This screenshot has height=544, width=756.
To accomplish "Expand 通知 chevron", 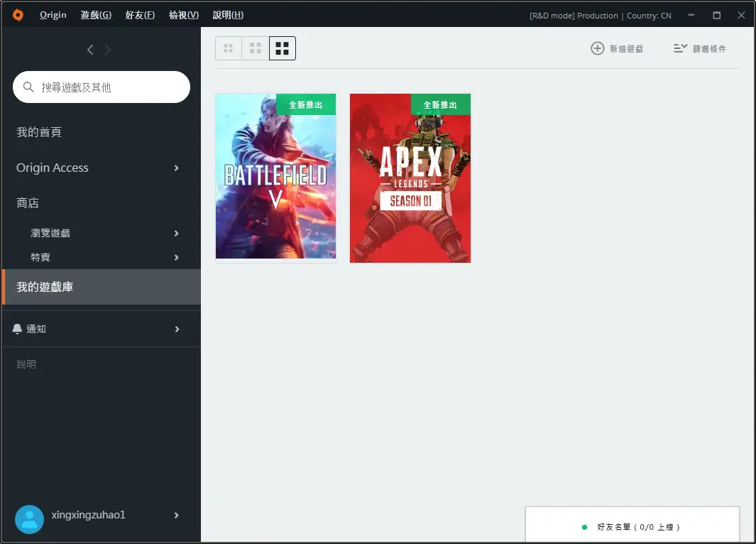I will coord(177,329).
